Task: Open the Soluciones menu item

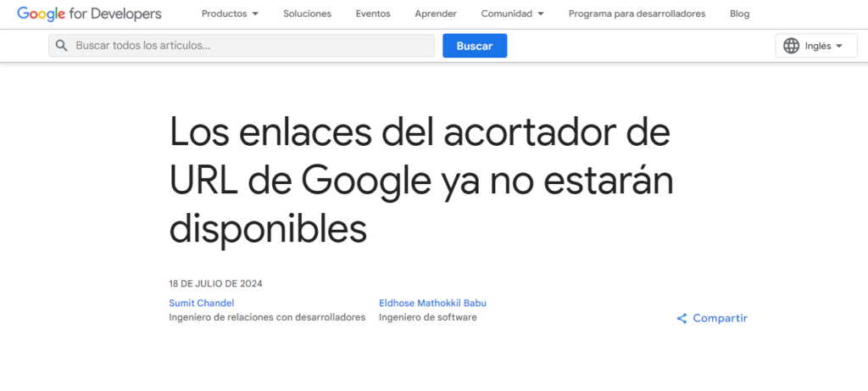Action: (307, 14)
